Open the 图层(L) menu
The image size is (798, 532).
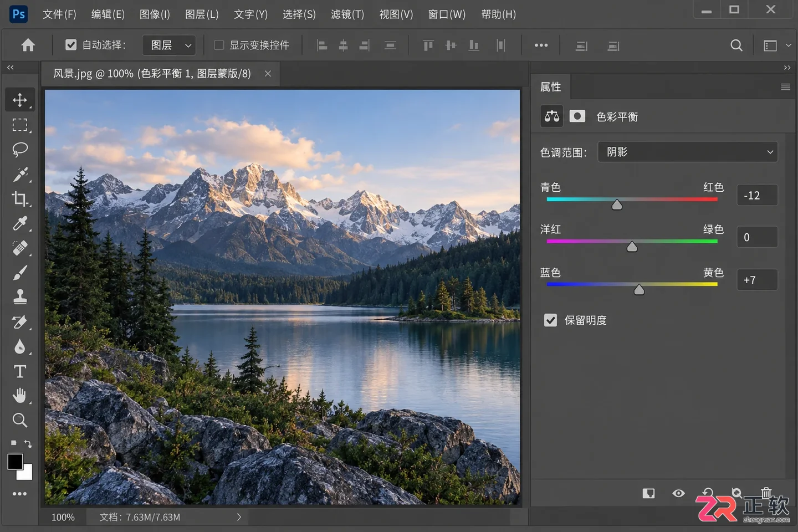coord(202,14)
